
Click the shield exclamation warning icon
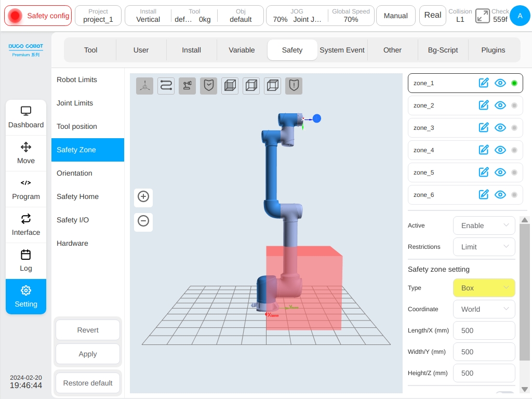coord(294,86)
